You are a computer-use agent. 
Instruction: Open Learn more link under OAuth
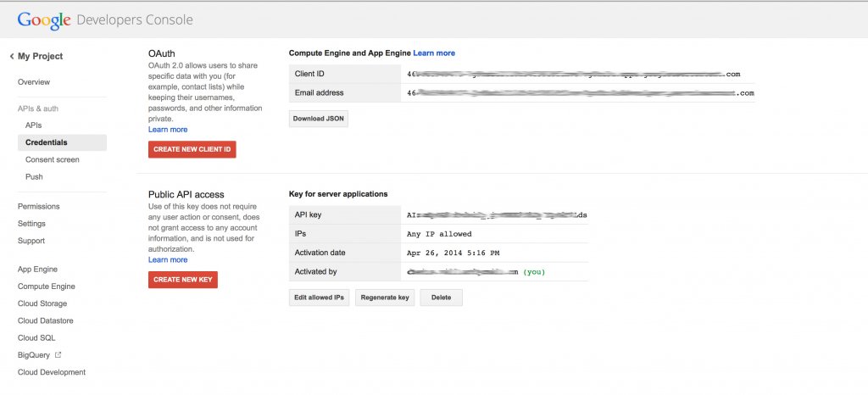pyautogui.click(x=168, y=130)
